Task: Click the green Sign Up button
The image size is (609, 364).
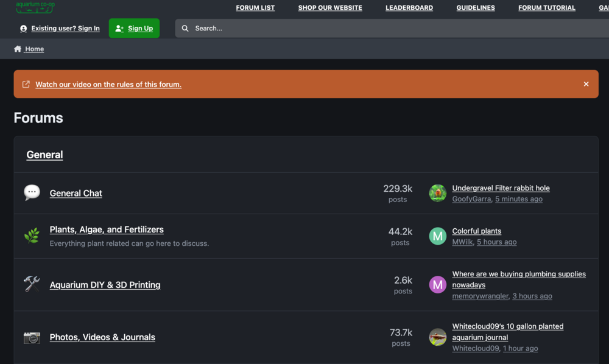Action: click(x=134, y=29)
